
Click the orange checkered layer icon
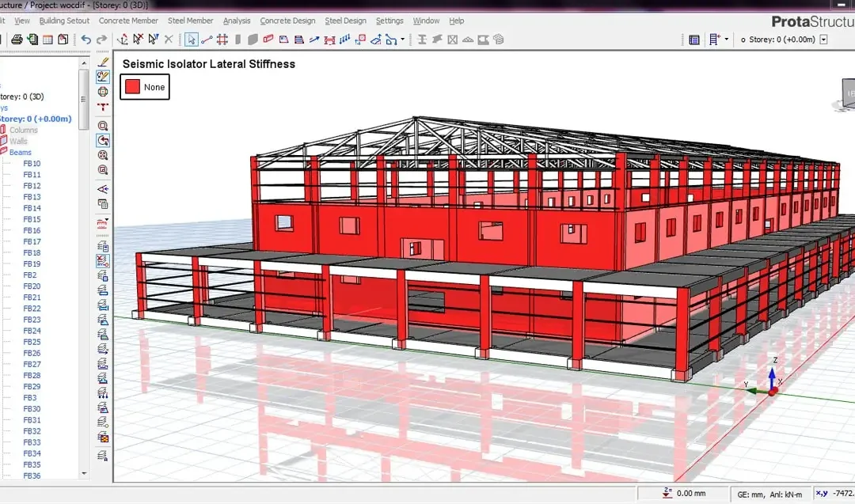pyautogui.click(x=102, y=438)
